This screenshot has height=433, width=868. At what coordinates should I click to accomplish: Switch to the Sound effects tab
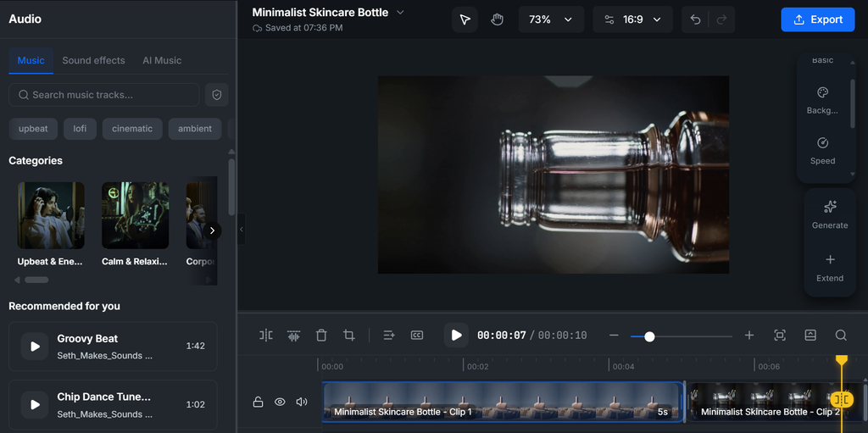point(93,60)
